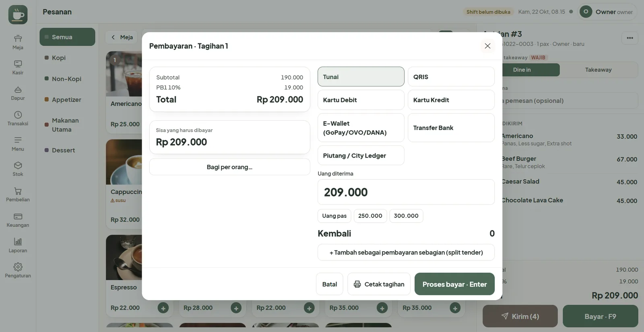Image resolution: width=644 pixels, height=332 pixels.
Task: Open Keuangan sidebar icon
Action: [18, 220]
